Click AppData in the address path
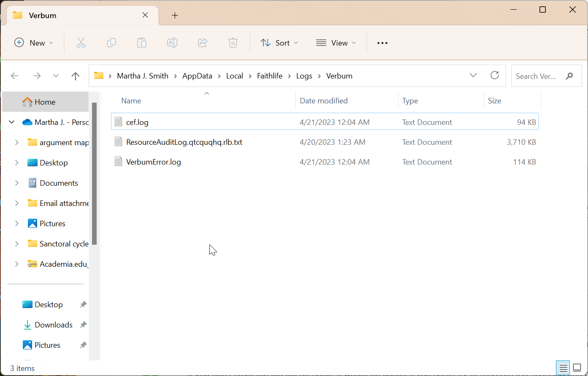Screen dimensions: 588x376 click(x=197, y=76)
